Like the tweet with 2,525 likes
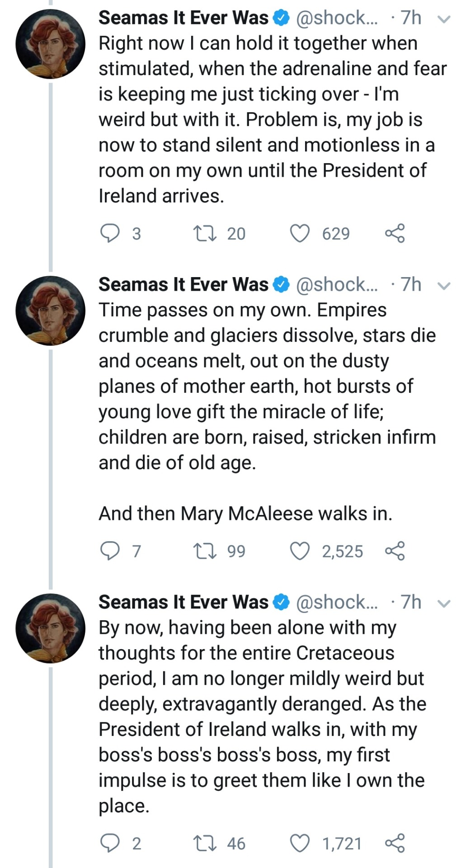 tap(300, 551)
